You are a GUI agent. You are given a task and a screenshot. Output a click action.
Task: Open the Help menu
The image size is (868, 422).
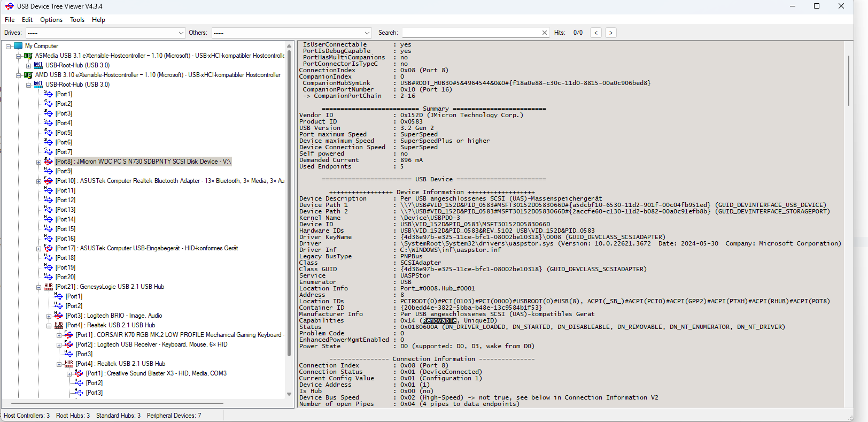click(98, 20)
